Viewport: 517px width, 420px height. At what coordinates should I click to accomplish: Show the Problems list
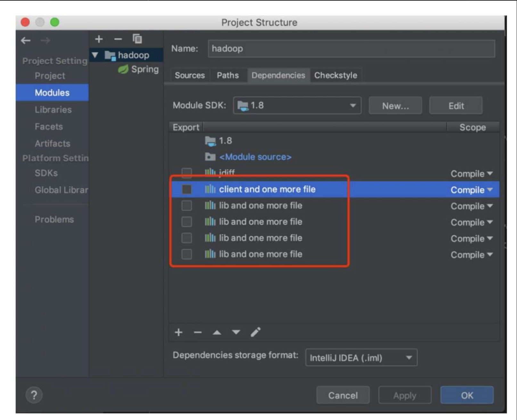[54, 220]
